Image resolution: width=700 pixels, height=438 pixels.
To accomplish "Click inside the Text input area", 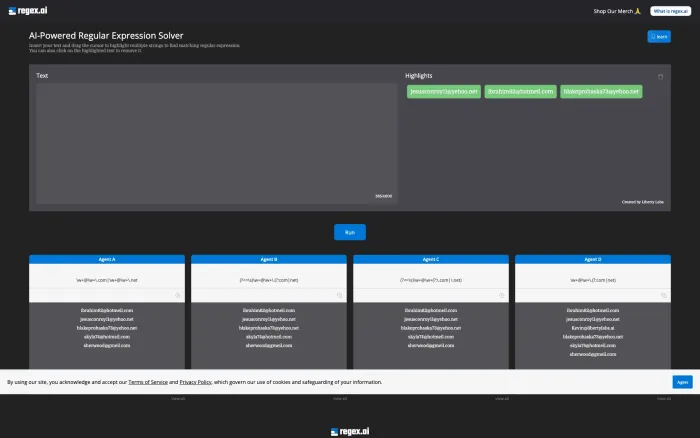I will (x=217, y=143).
